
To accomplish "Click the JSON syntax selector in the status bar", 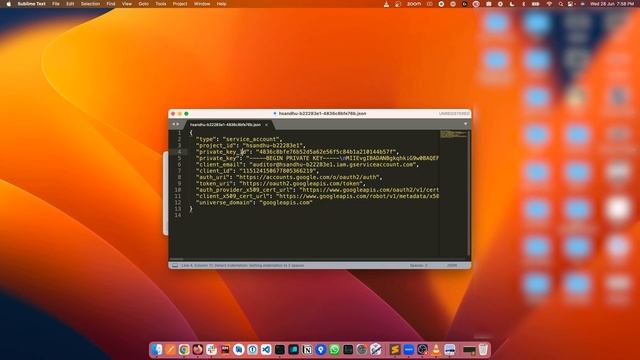I will [452, 265].
